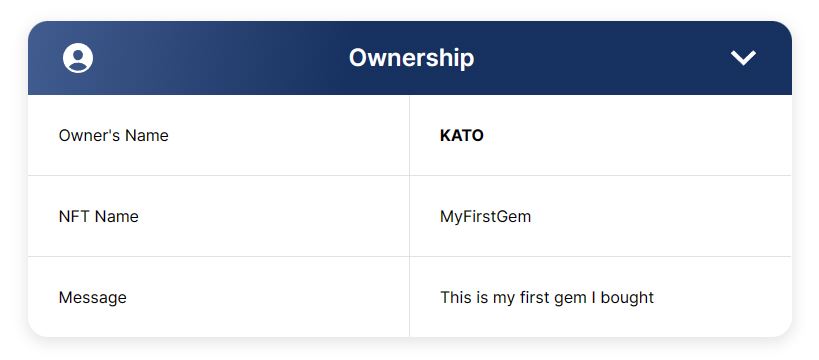Click the column divider beside the message text

[410, 297]
